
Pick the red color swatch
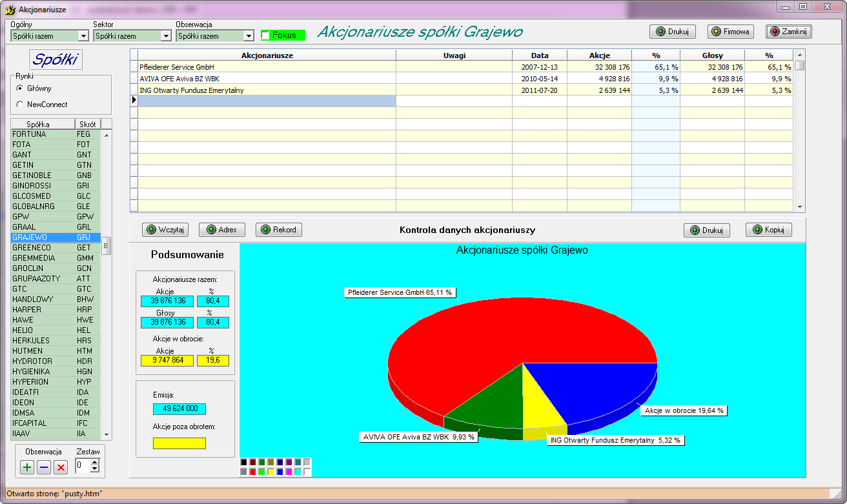tap(253, 472)
